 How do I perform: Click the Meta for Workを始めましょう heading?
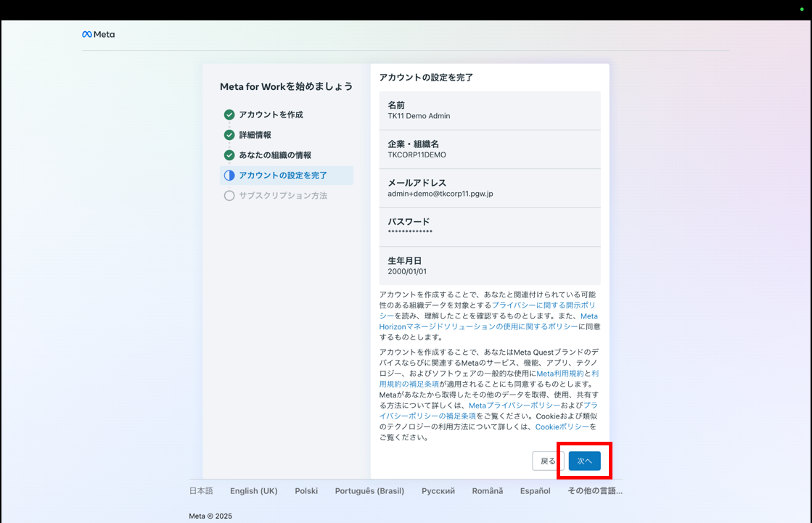click(287, 86)
